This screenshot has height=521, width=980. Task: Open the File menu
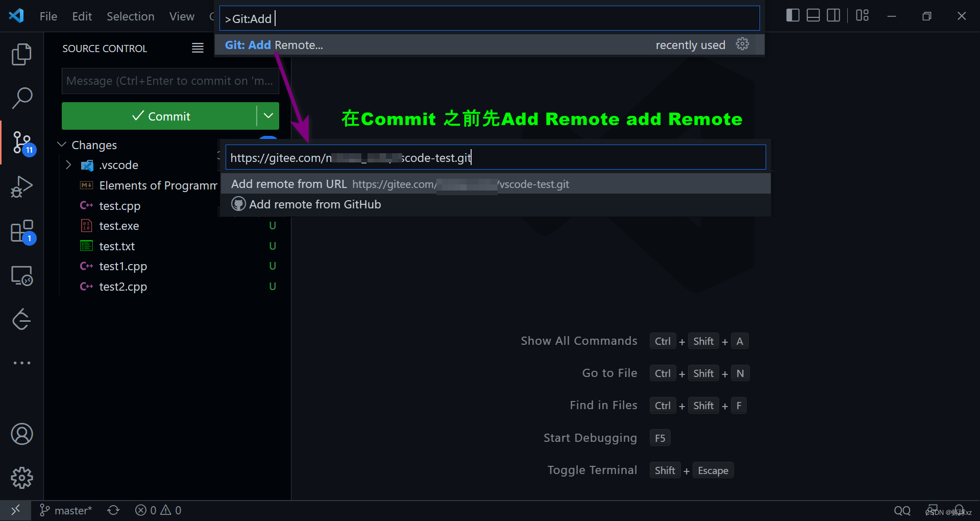48,16
